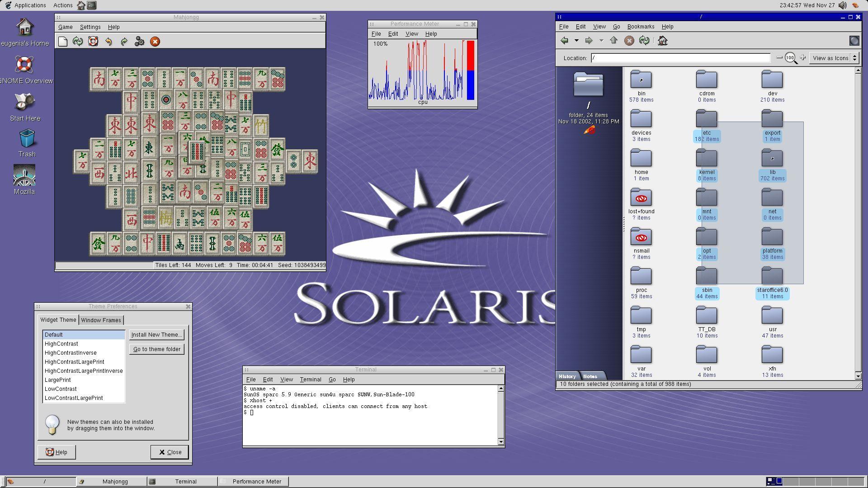Screen dimensions: 868x488
Task: Select the HighContrast theme
Action: [x=84, y=344]
